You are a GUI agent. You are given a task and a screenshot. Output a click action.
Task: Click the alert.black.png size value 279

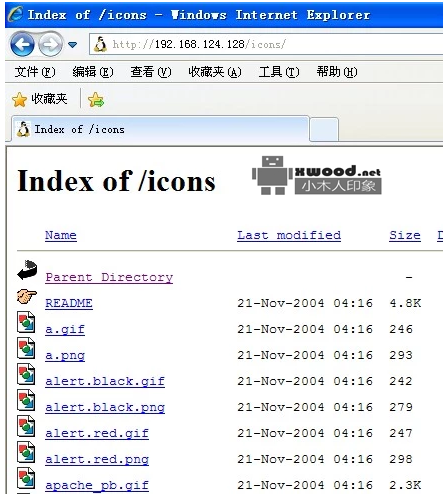(401, 407)
